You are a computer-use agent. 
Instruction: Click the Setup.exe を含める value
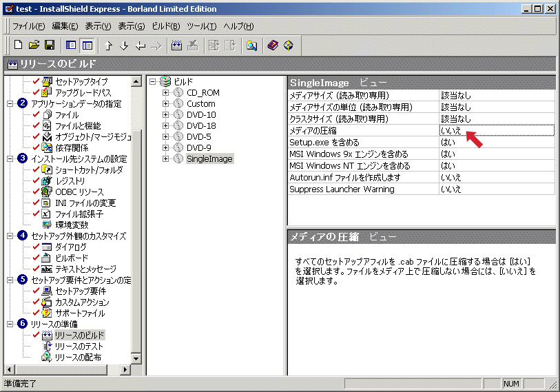tap(497, 142)
